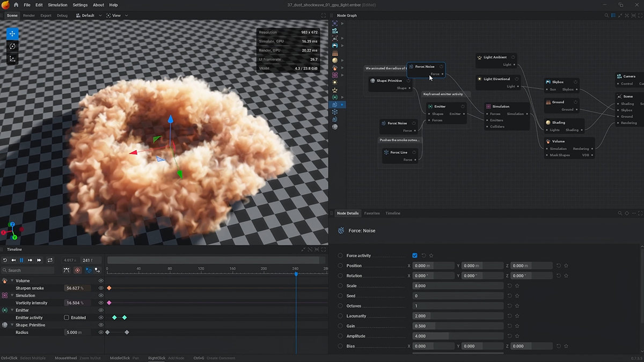This screenshot has height=362, width=644.
Task: Open the Simulation menu
Action: pos(57,5)
